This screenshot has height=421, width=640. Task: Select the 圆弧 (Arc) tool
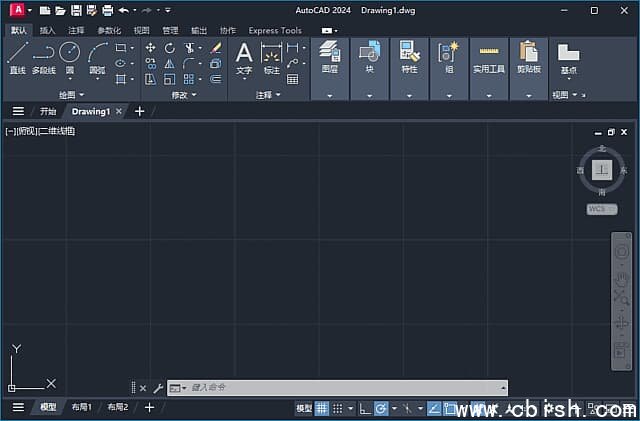(x=98, y=58)
